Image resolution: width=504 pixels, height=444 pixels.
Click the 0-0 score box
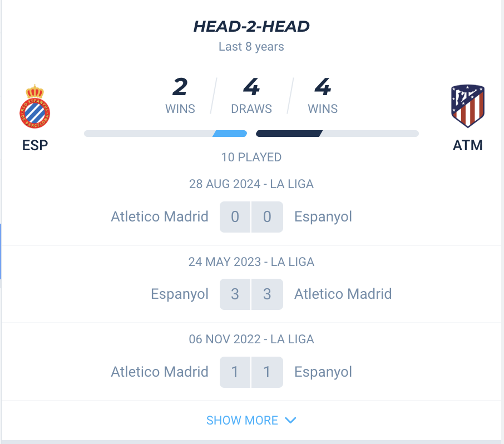(251, 217)
